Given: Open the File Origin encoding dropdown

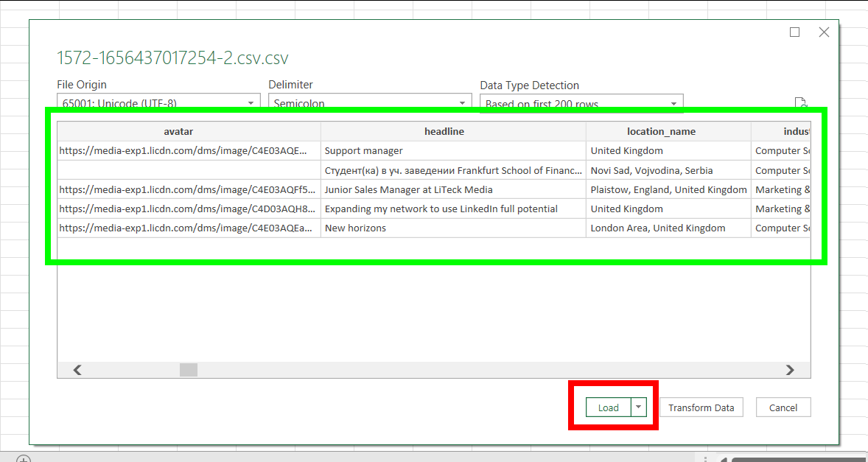Looking at the screenshot, I should [x=158, y=103].
